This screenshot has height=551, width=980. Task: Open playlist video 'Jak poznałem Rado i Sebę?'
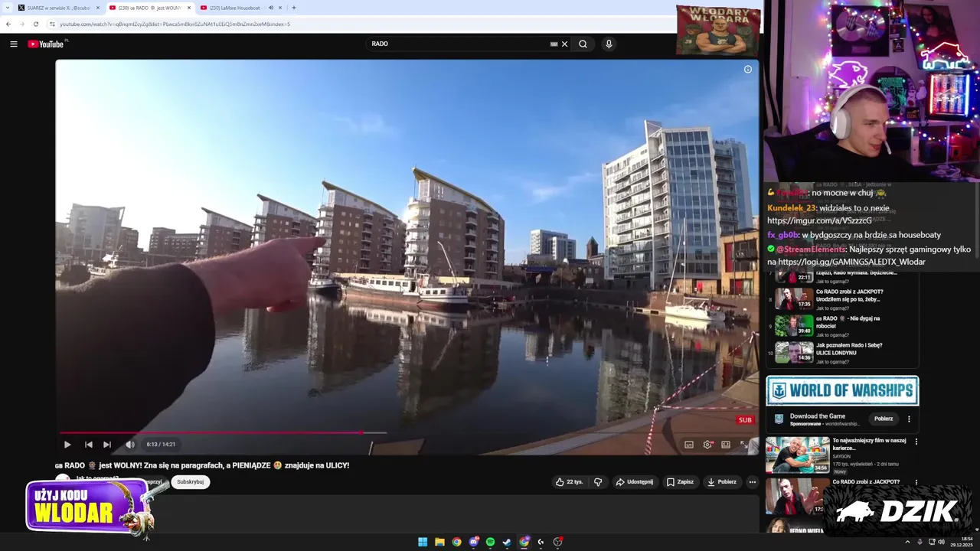pos(842,353)
